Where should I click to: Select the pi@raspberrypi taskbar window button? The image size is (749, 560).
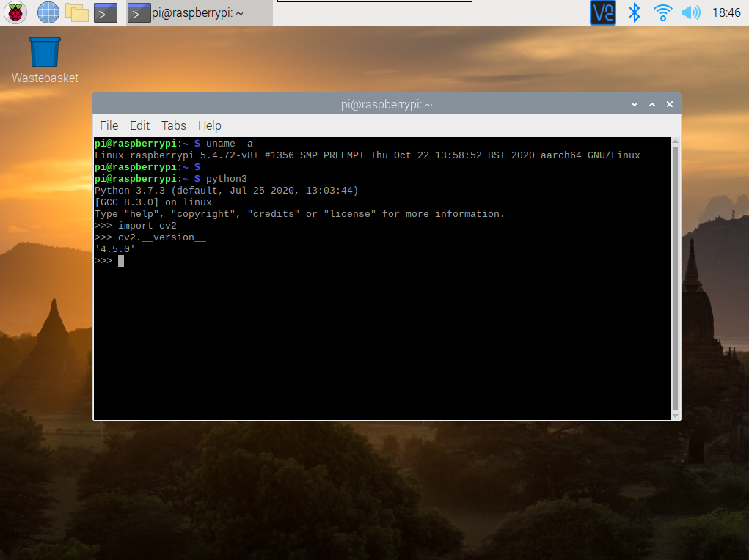pyautogui.click(x=198, y=12)
